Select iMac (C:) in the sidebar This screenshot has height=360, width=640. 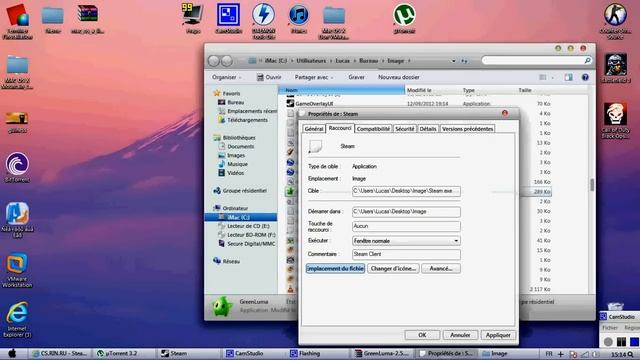(x=241, y=217)
